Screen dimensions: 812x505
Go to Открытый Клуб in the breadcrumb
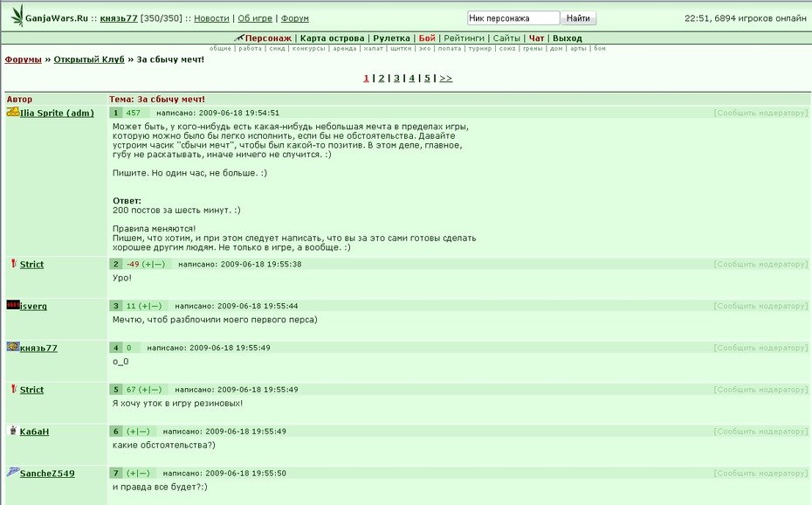[x=89, y=59]
